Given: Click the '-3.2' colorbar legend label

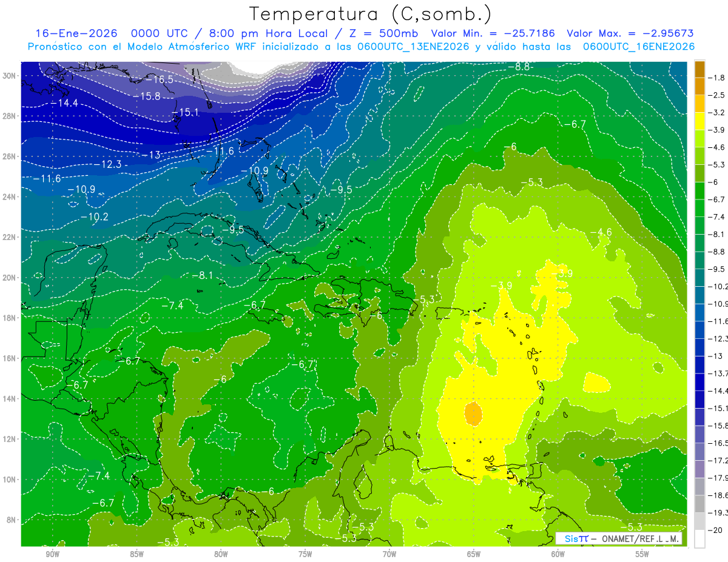Looking at the screenshot, I should coord(717,113).
